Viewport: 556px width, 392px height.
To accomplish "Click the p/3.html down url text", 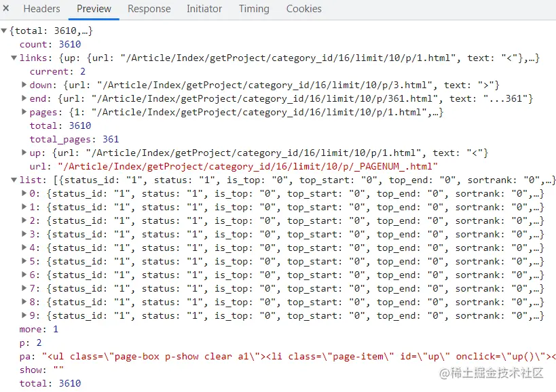I will point(265,85).
